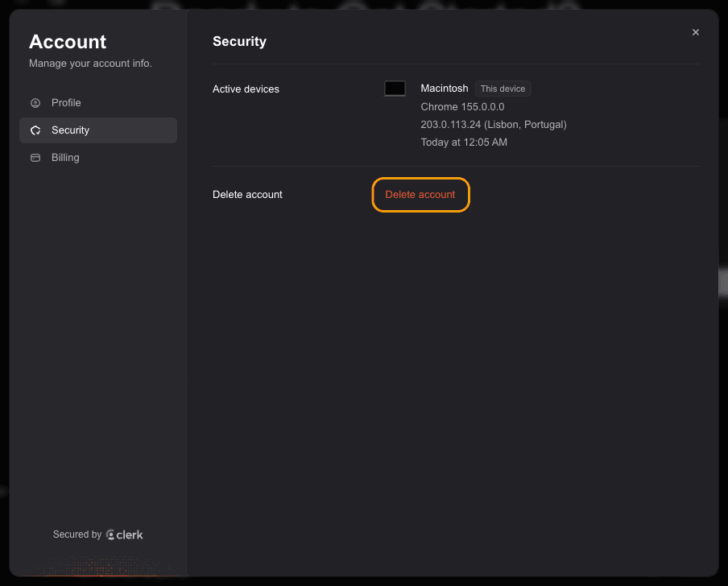Click the Billing credit card icon

click(35, 158)
